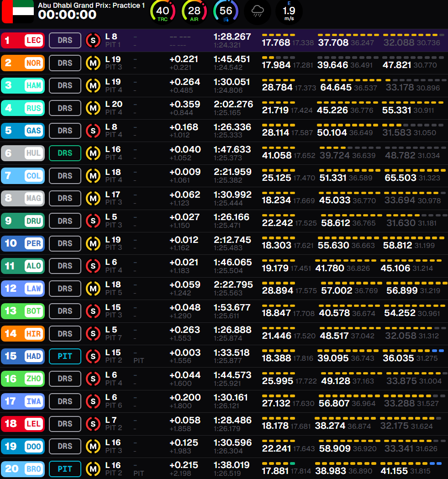The height and width of the screenshot is (479, 448).
Task: Click ZHO's soft tyre icon
Action: [x=93, y=379]
